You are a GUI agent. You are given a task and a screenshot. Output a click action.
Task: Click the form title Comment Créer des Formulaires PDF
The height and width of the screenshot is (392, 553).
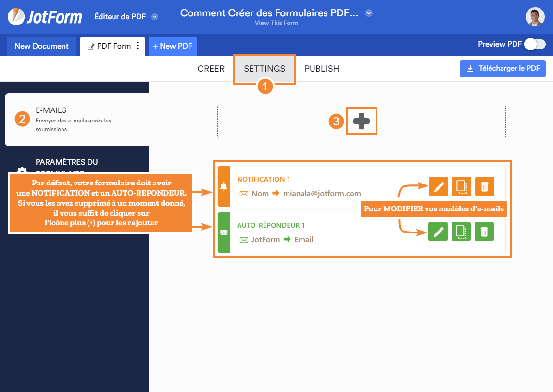[x=269, y=13]
